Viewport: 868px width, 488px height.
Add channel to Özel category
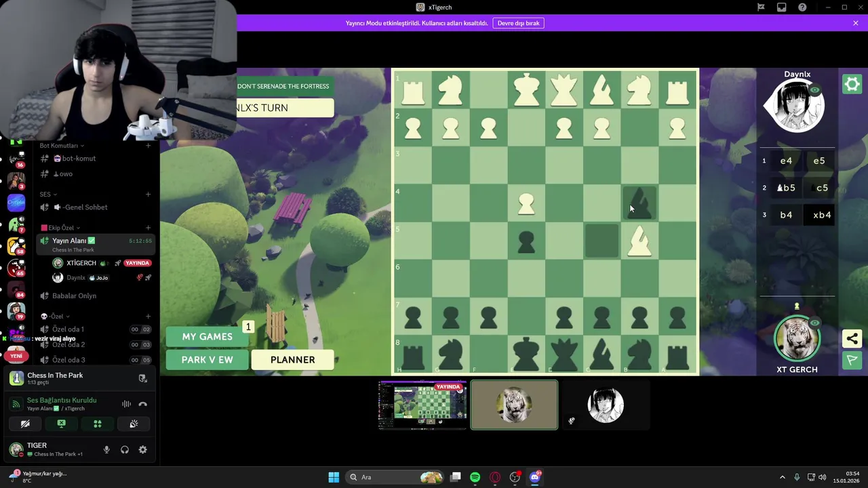point(148,317)
